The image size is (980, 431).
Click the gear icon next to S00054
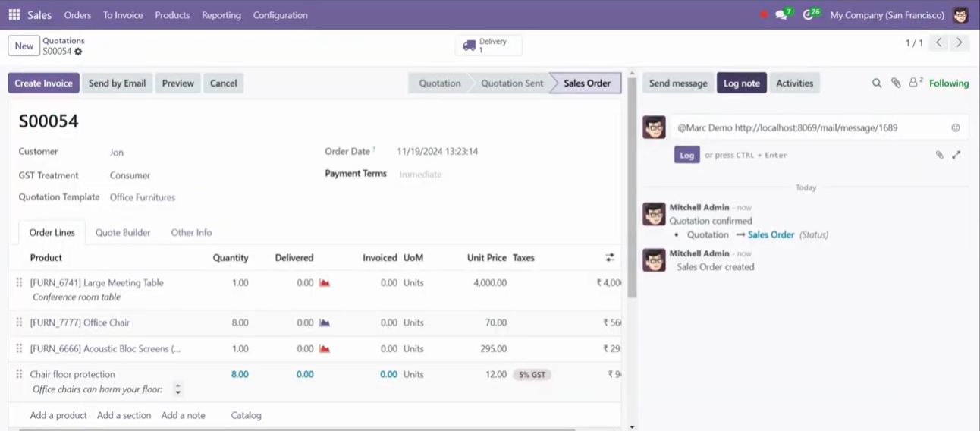78,52
